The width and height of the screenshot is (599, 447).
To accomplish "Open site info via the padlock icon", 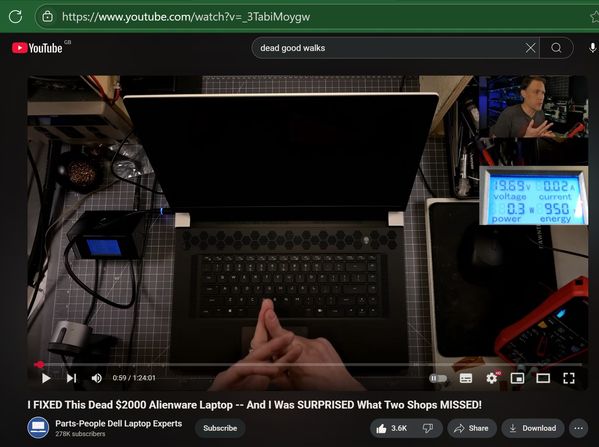I will tap(47, 16).
